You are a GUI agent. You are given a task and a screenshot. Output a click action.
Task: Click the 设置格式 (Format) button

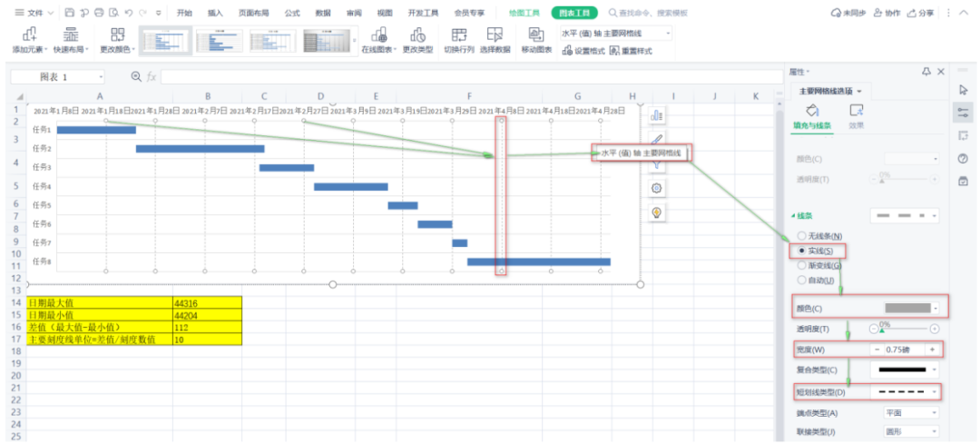583,51
